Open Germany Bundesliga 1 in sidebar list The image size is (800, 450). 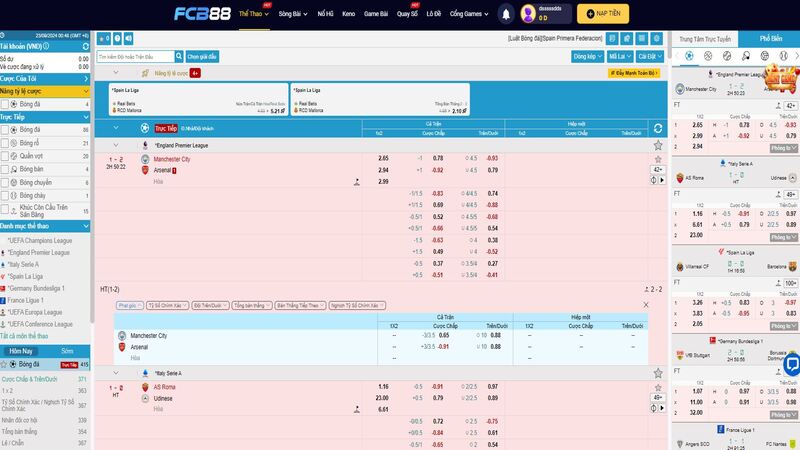point(36,288)
